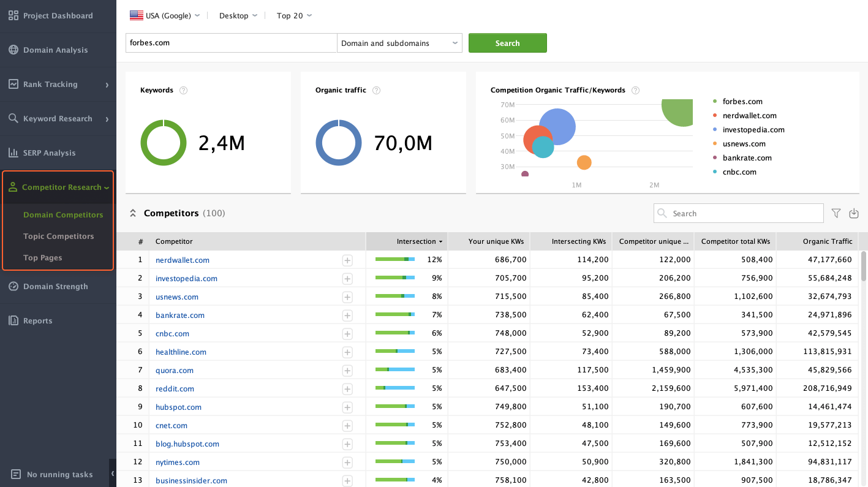
Task: Open the competitors filter funnel icon
Action: coord(836,213)
